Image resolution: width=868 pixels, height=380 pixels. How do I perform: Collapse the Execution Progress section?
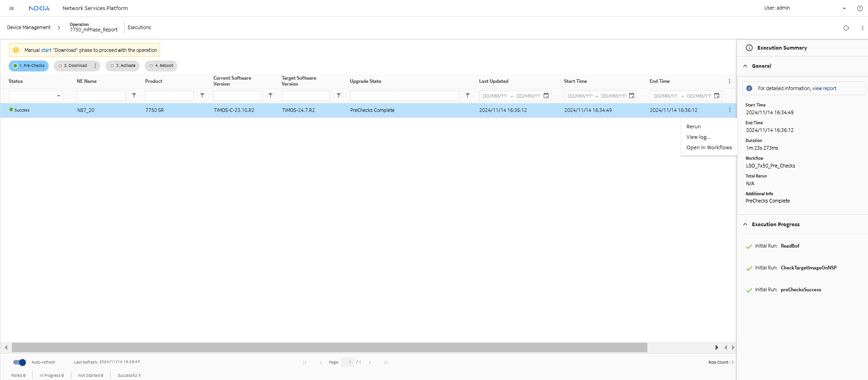coord(745,224)
